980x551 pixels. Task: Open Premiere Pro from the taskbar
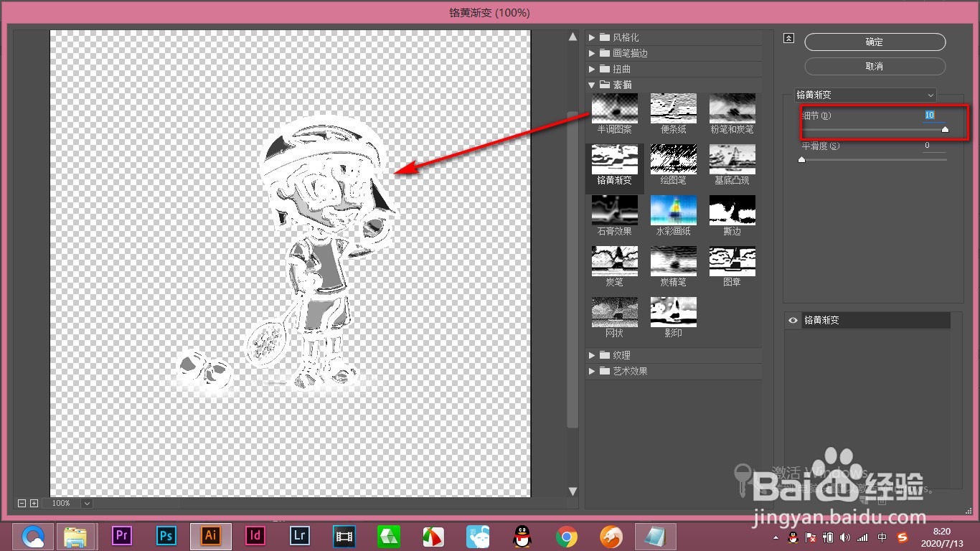pyautogui.click(x=122, y=536)
